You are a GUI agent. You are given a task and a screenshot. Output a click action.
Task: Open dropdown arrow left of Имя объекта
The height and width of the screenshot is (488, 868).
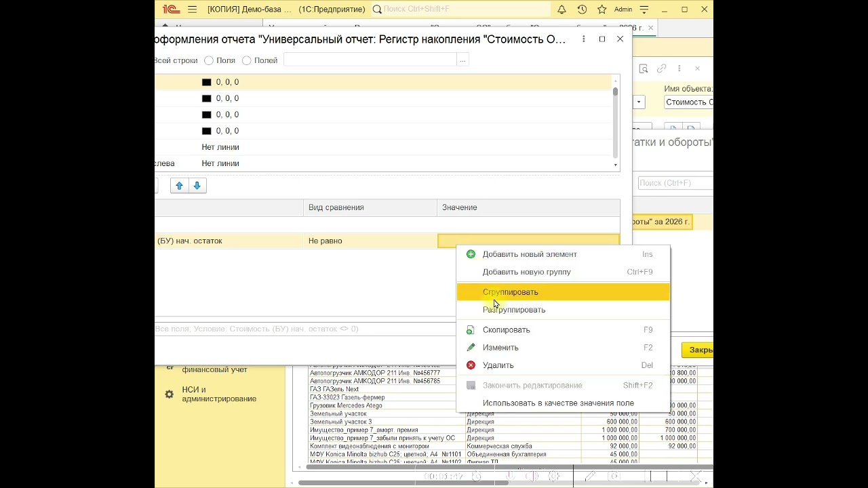click(639, 102)
